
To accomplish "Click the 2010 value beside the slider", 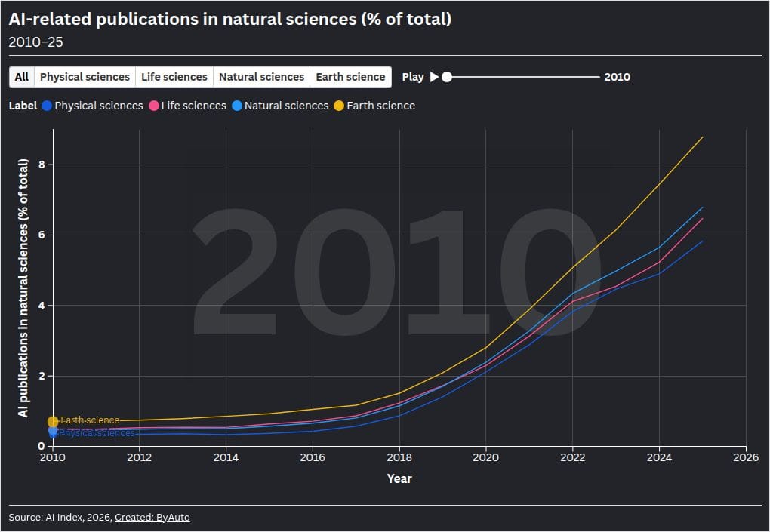I will pos(618,77).
